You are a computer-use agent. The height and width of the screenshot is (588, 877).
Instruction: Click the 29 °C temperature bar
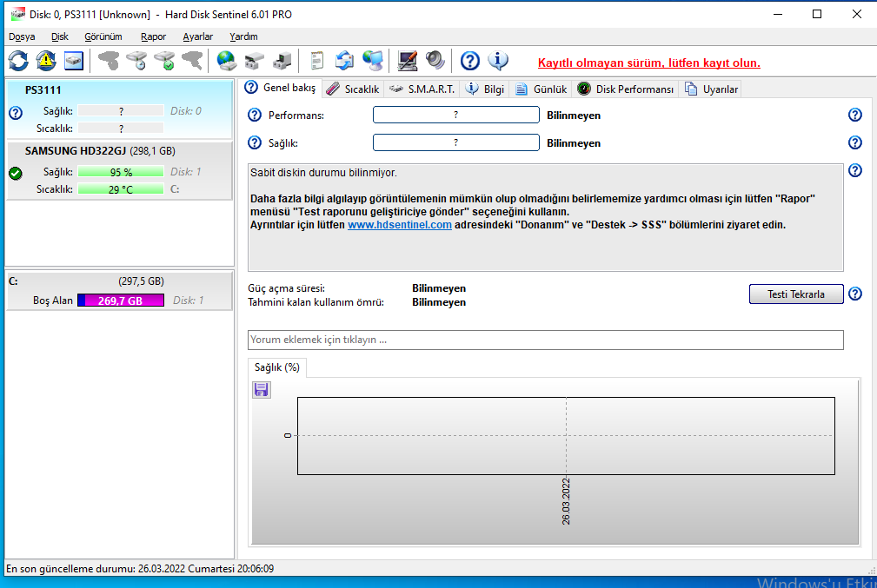(121, 189)
